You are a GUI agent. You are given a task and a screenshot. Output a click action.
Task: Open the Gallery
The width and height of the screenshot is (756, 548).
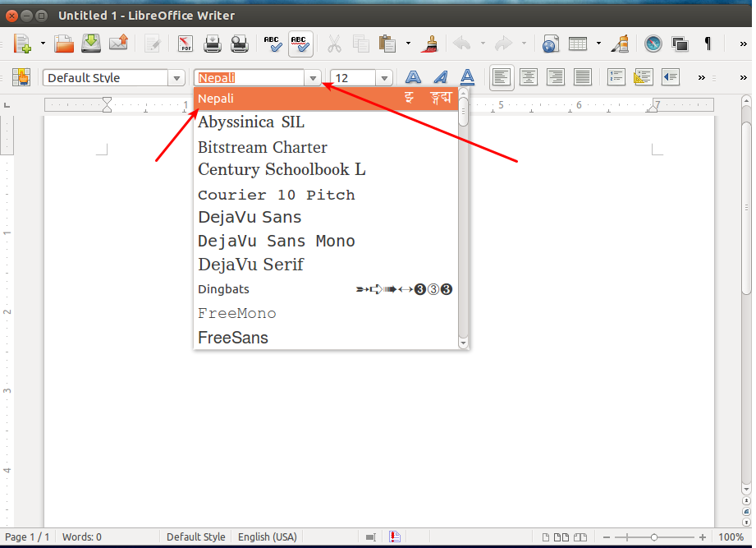point(680,44)
